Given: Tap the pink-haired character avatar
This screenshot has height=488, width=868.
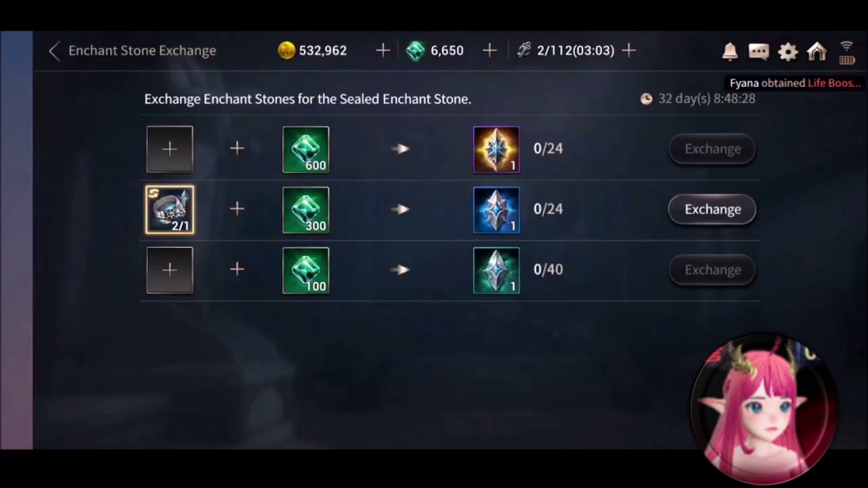Looking at the screenshot, I should [x=763, y=409].
